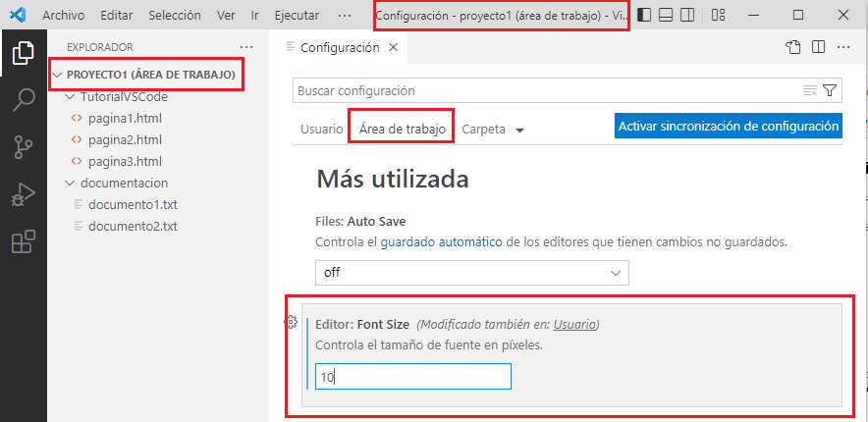The image size is (868, 422).
Task: Collapse the documentacion folder
Action: pyautogui.click(x=70, y=184)
